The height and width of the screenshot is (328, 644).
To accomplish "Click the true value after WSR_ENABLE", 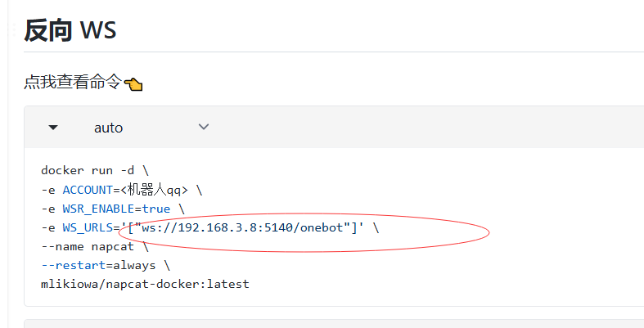I will [x=156, y=209].
